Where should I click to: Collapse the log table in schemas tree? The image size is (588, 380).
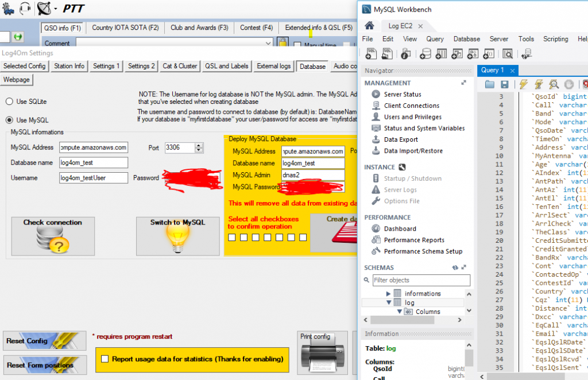tap(389, 303)
